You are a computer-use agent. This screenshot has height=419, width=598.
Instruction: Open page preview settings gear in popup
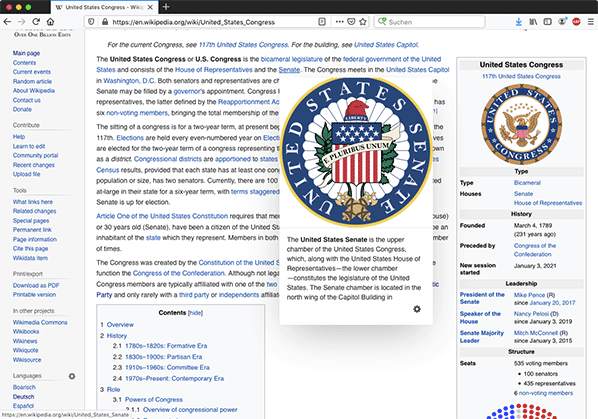[x=417, y=309]
